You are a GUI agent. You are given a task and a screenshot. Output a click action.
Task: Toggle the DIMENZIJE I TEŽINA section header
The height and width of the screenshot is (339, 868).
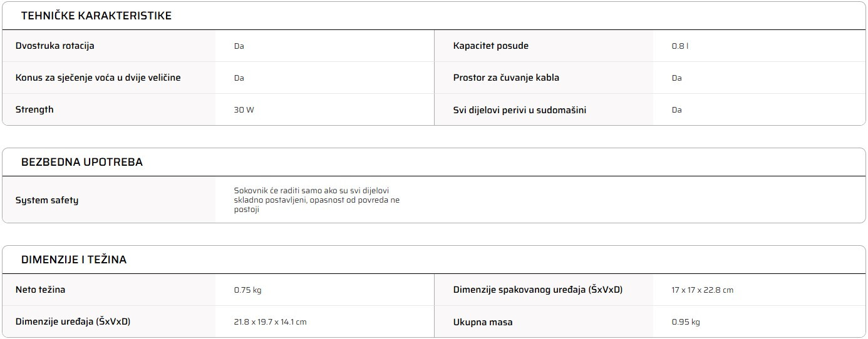pos(74,260)
